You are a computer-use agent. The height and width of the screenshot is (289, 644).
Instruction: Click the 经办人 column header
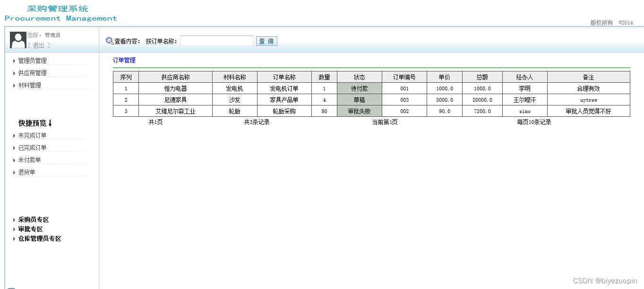click(x=525, y=77)
